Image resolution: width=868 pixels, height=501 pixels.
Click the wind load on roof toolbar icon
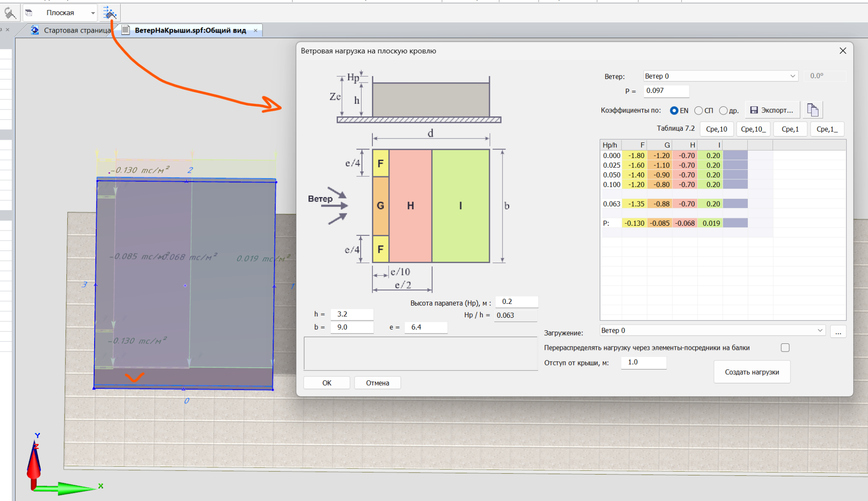click(109, 13)
